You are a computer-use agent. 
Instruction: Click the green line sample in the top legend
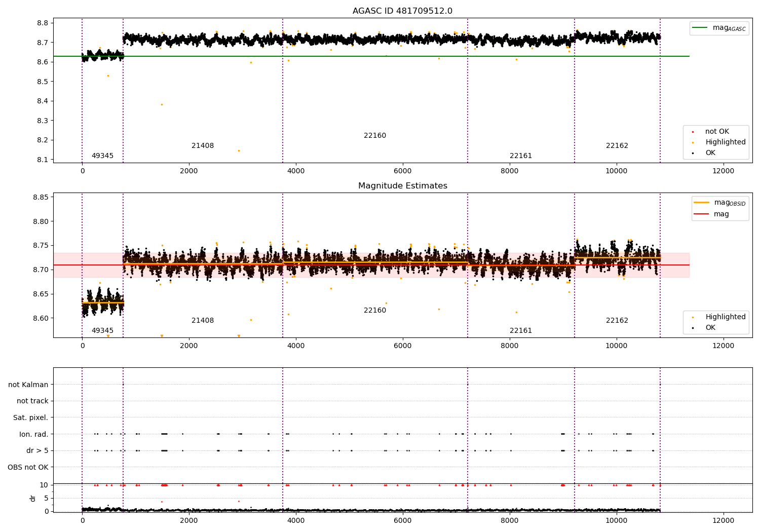click(x=700, y=28)
